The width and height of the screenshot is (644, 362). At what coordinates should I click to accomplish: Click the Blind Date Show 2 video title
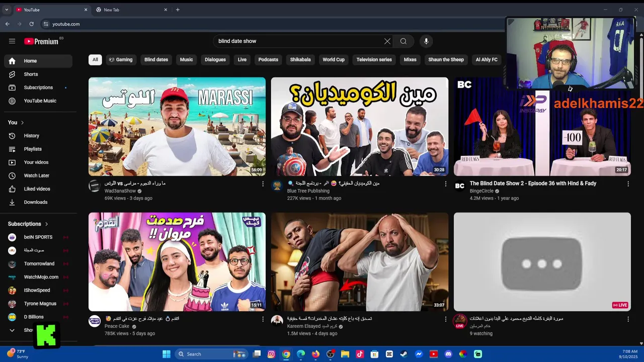(x=533, y=184)
